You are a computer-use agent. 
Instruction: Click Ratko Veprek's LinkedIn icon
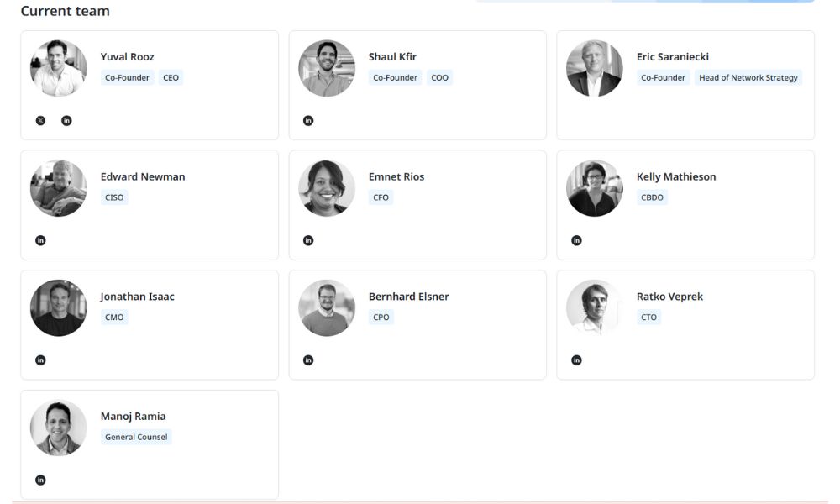pyautogui.click(x=576, y=360)
